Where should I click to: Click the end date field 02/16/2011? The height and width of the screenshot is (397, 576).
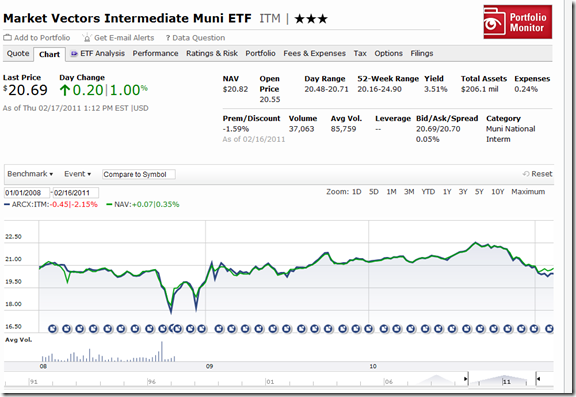pos(75,193)
